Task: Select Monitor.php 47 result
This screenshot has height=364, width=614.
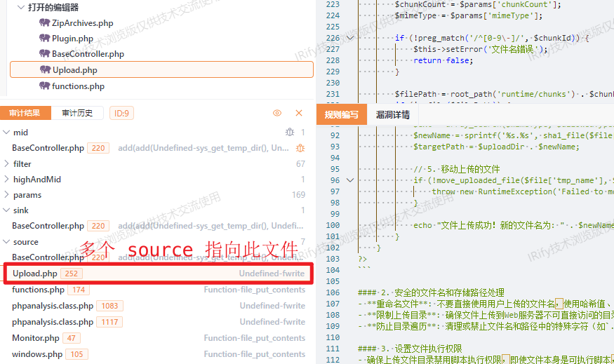Action: [x=156, y=338]
